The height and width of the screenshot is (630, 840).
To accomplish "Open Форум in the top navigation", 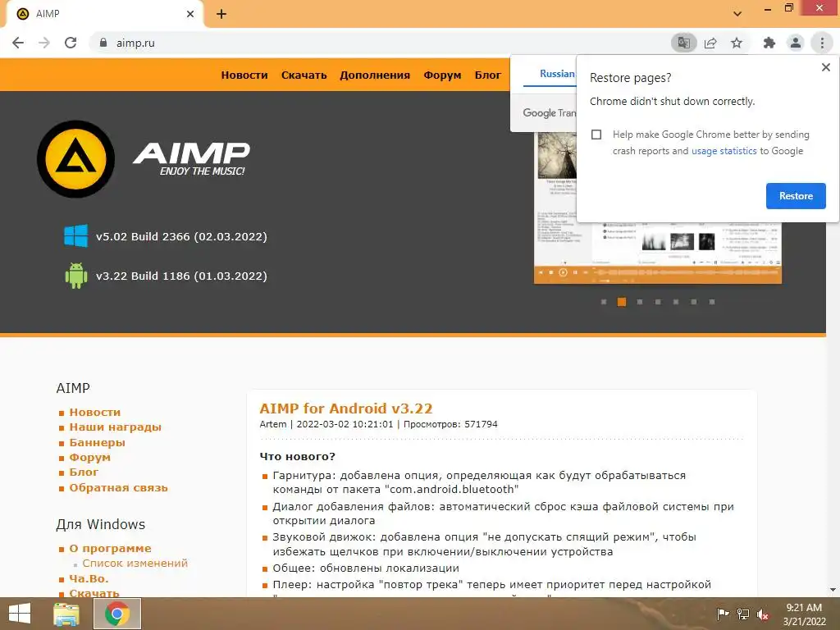I will coord(442,75).
